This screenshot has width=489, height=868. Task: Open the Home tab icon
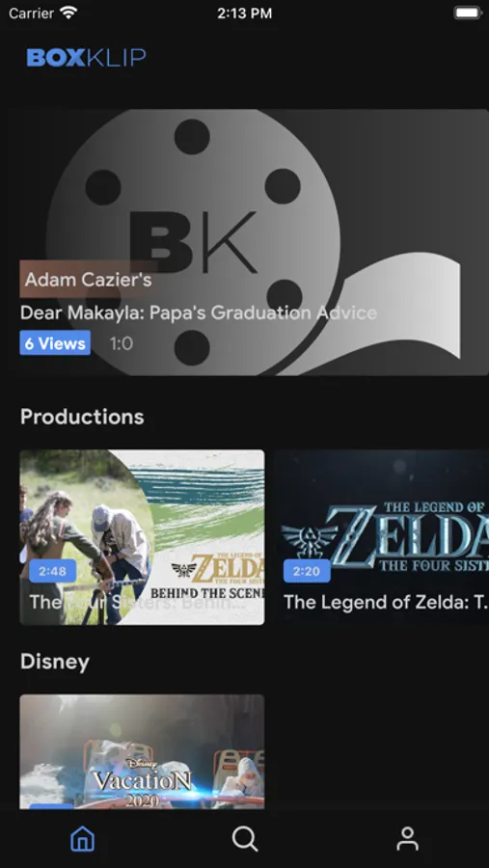coord(83,839)
